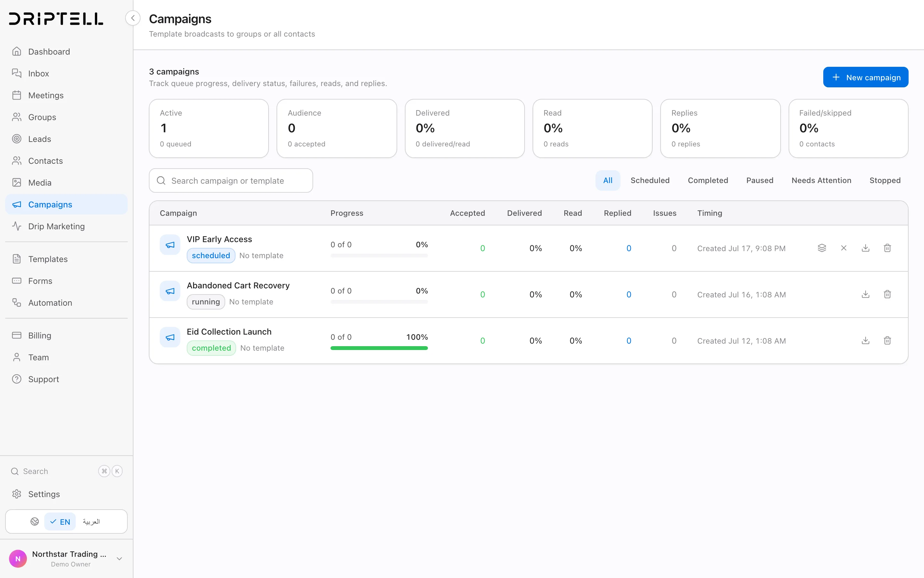Click the Campaigns sidebar item
This screenshot has width=924, height=578.
(66, 205)
